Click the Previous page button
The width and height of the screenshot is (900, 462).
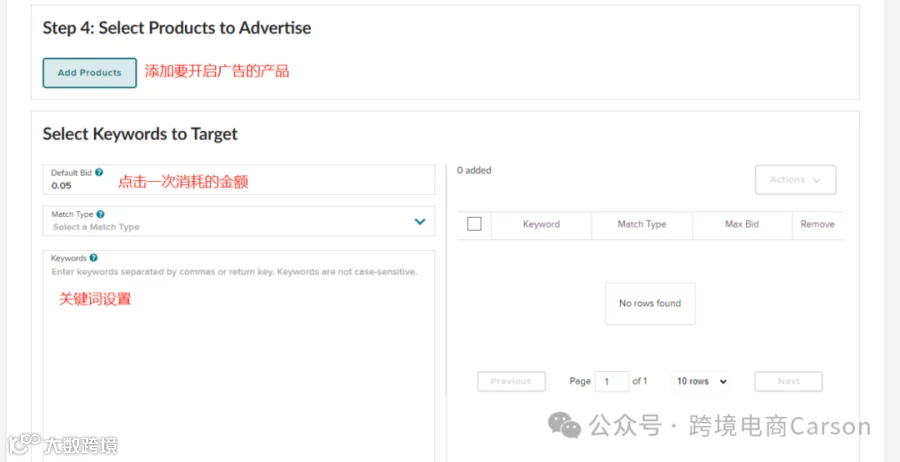(511, 381)
